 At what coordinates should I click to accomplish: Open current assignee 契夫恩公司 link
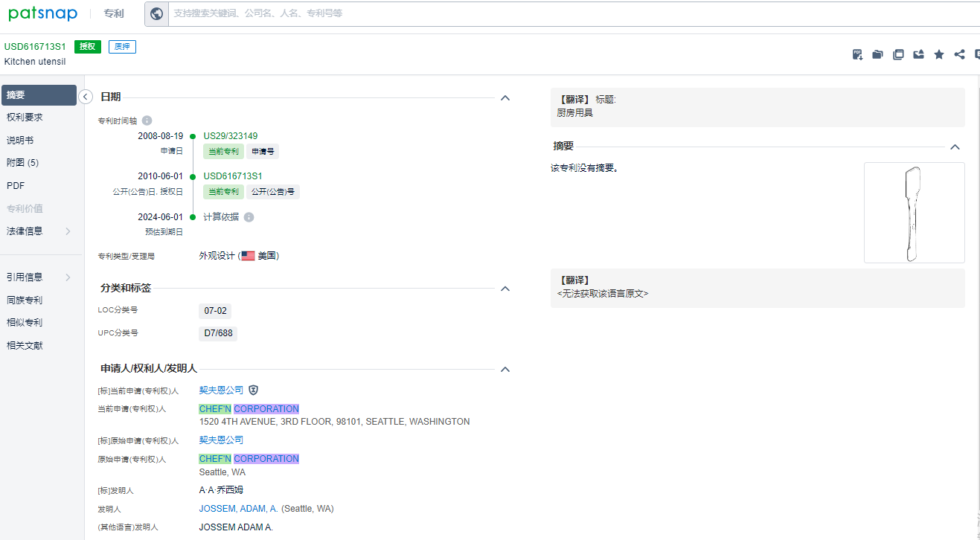221,390
